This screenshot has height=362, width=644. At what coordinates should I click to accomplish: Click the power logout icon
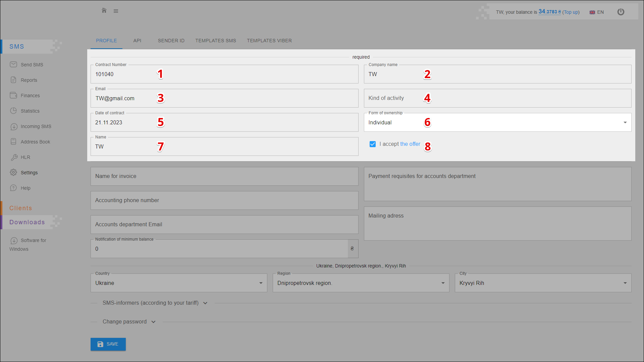(621, 12)
